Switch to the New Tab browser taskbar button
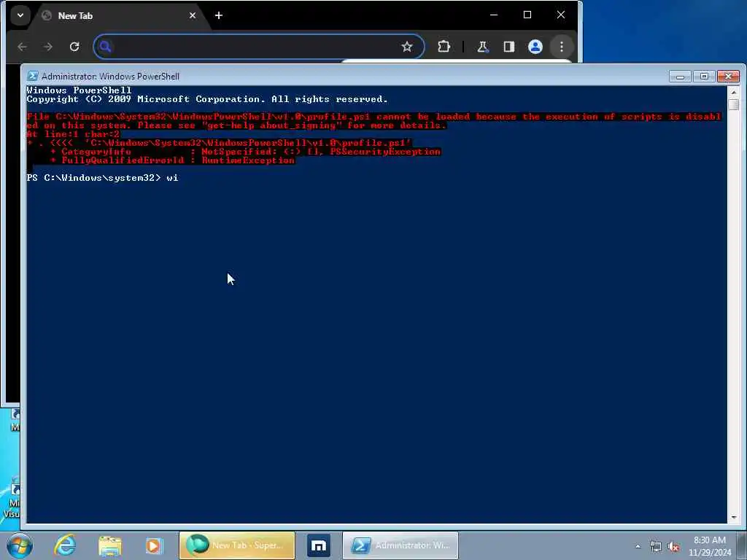 [237, 545]
